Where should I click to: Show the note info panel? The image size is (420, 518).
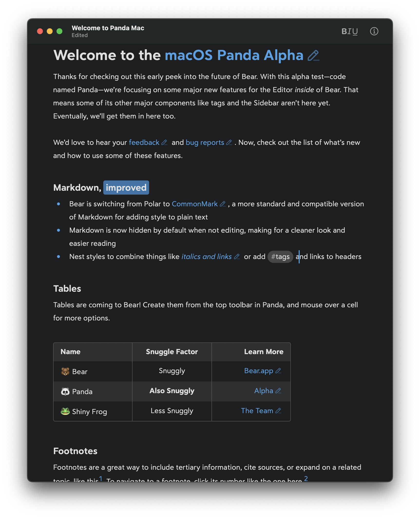tap(374, 31)
